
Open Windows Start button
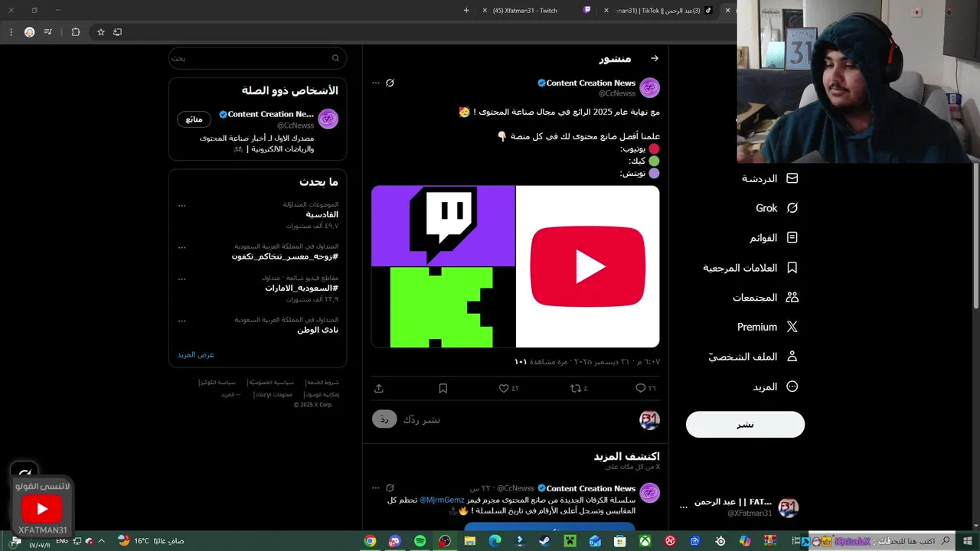[x=969, y=541]
